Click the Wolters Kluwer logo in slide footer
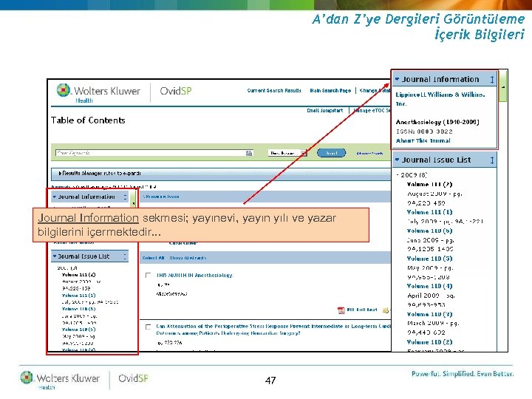 pos(60,380)
